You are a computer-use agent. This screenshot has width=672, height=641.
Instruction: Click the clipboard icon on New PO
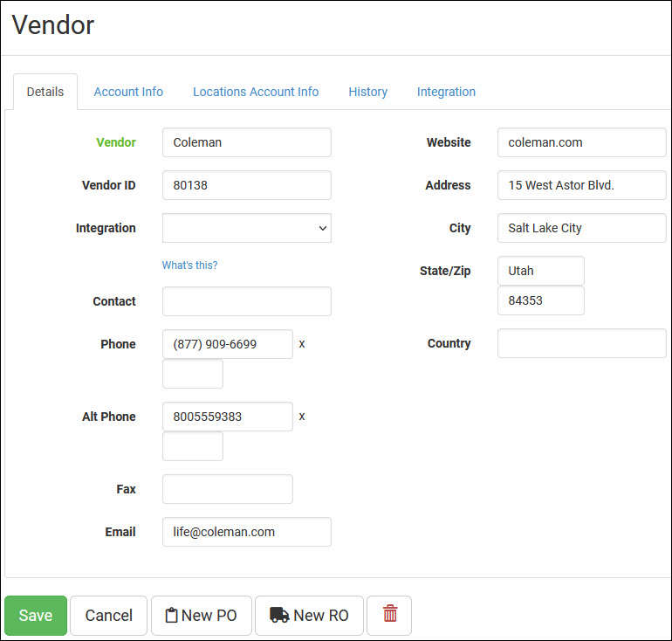point(171,616)
